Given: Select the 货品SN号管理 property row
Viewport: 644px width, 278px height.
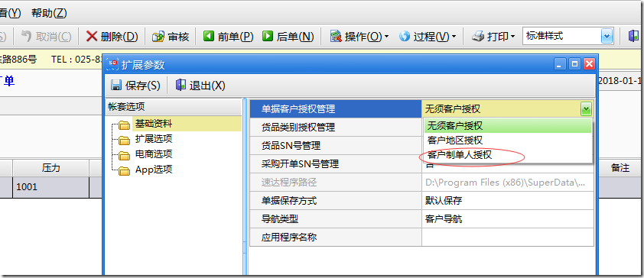Looking at the screenshot, I should tap(336, 146).
